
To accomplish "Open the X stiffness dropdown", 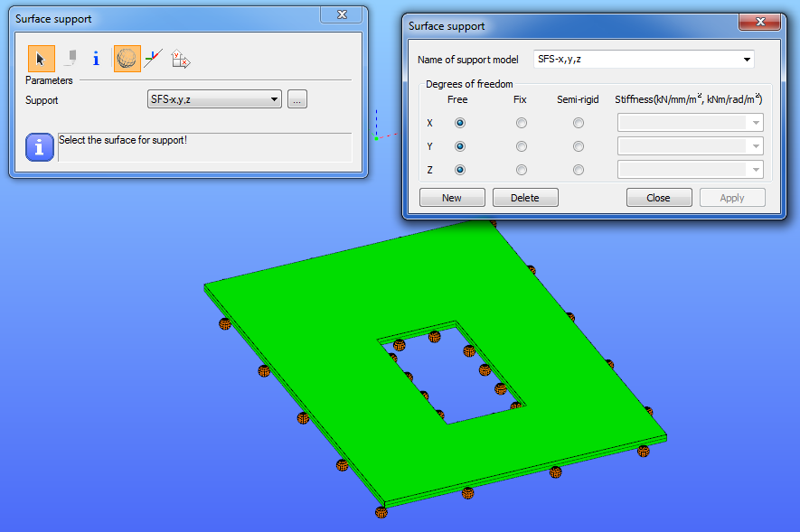I will 691,123.
